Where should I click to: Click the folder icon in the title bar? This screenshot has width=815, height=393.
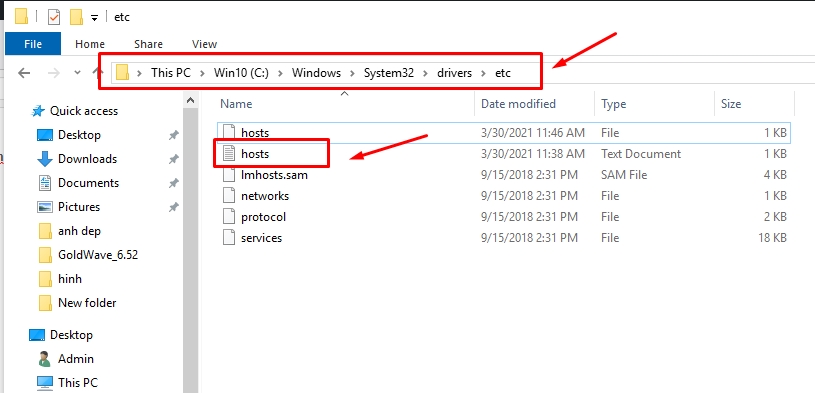(21, 17)
